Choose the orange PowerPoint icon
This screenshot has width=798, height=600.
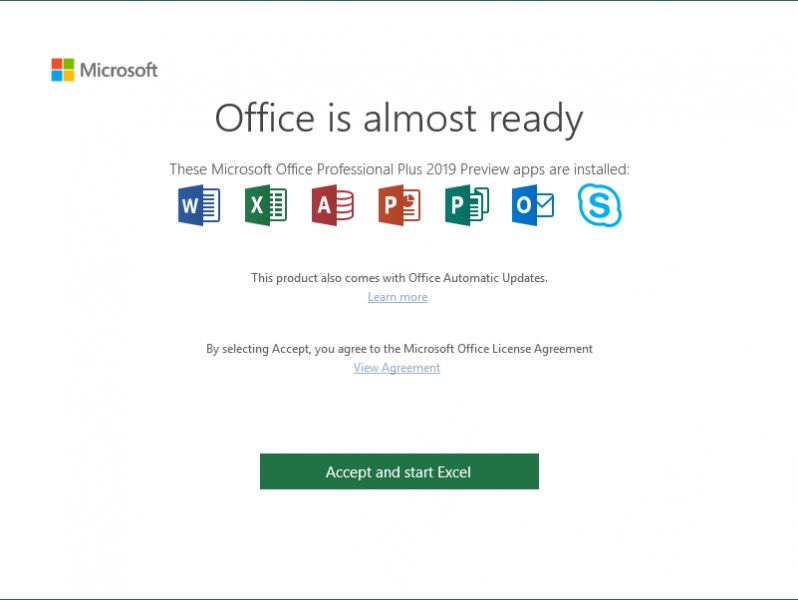tap(399, 205)
